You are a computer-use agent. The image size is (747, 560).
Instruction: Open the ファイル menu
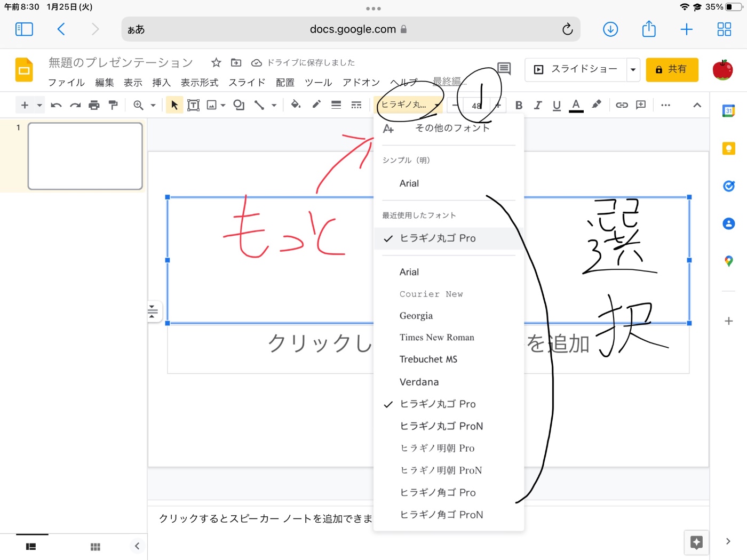(67, 82)
